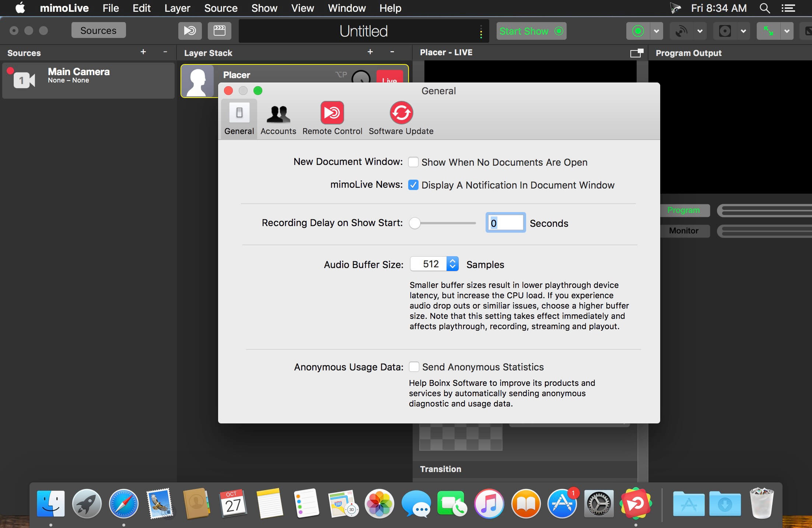Add a layer with Layer Stack plus
The height and width of the screenshot is (528, 812).
[x=370, y=52]
